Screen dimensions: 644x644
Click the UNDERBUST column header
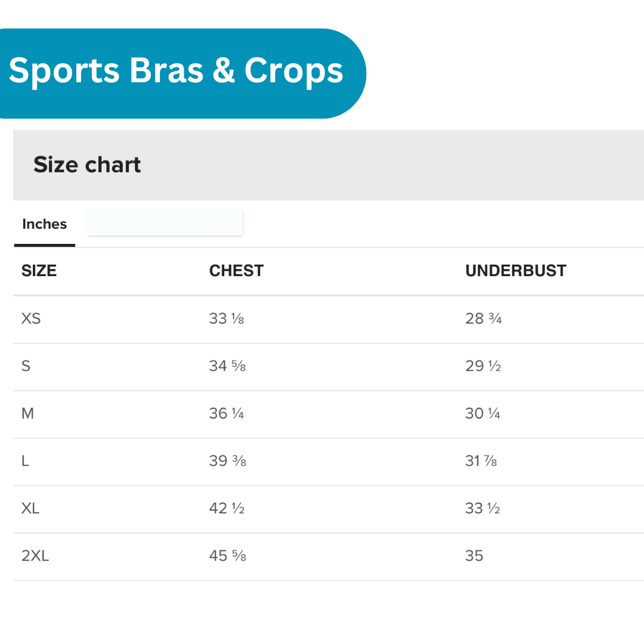pyautogui.click(x=516, y=271)
